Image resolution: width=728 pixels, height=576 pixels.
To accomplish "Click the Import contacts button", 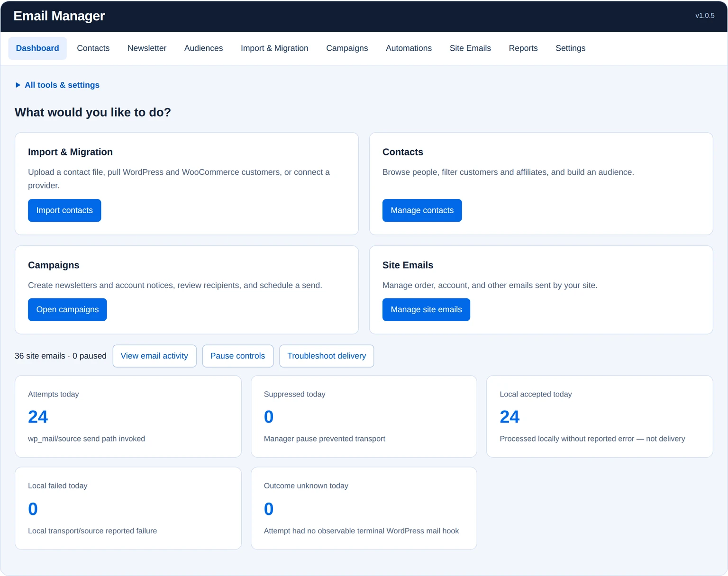I will coord(64,210).
